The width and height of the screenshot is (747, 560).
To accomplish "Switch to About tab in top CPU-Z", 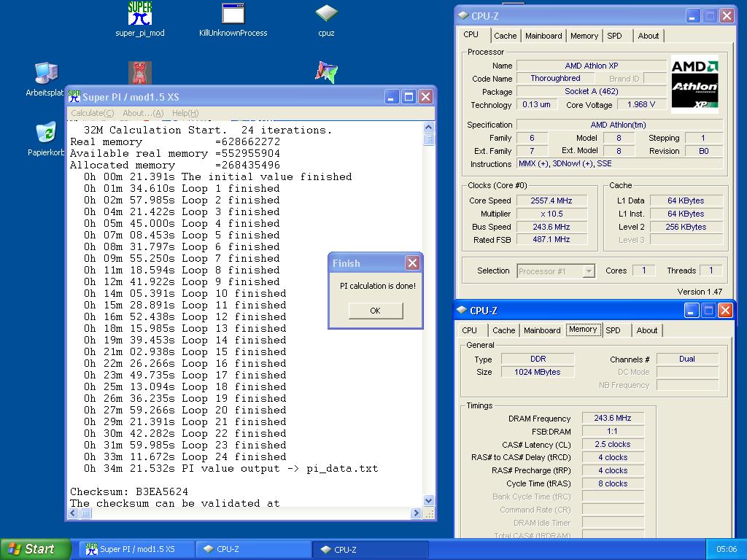I will tap(649, 36).
